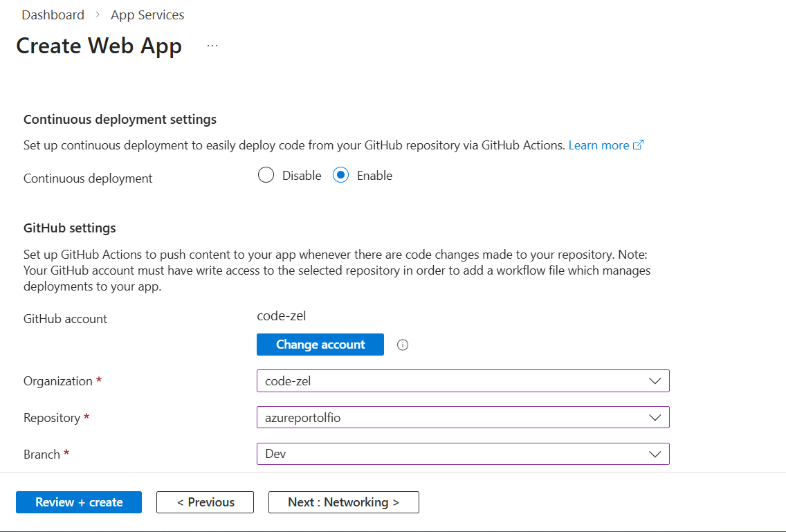
Task: Click the chevron arrow in the Organization field
Action: [x=655, y=381]
